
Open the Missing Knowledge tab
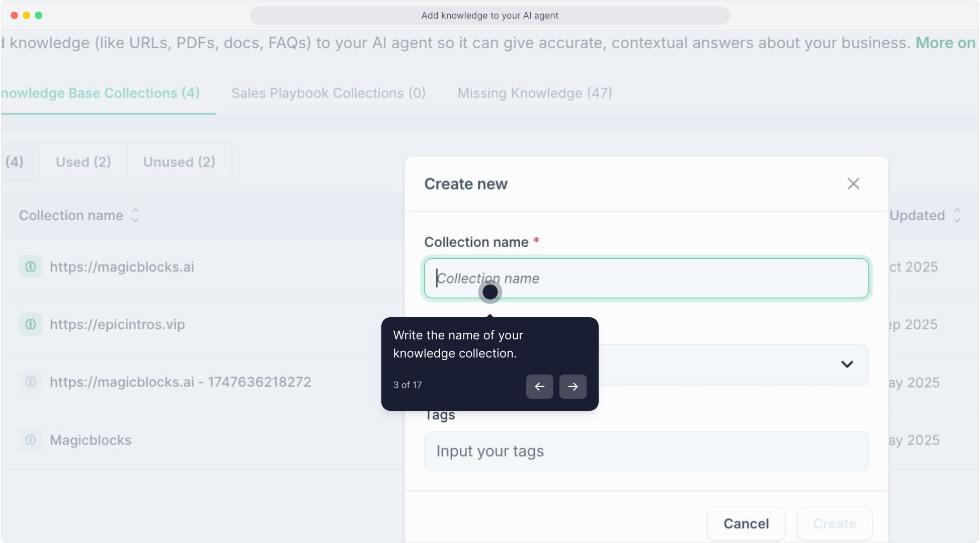coord(534,93)
